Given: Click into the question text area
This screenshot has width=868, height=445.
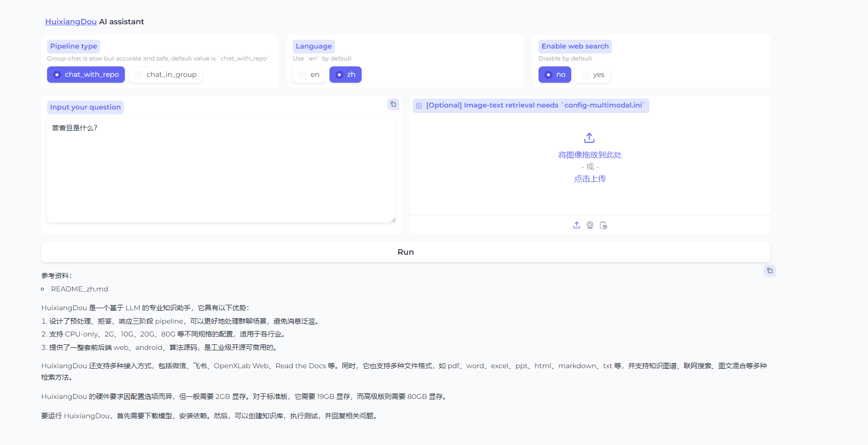Looking at the screenshot, I should (221, 170).
